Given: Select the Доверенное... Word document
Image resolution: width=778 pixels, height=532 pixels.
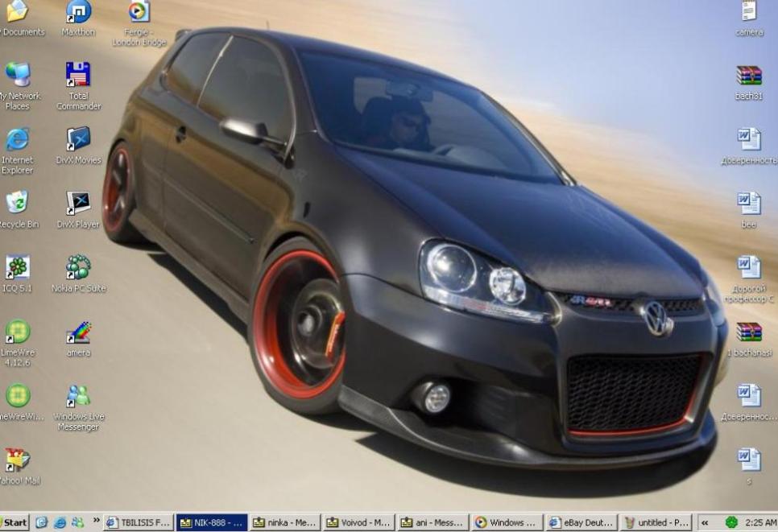Looking at the screenshot, I should 749,396.
